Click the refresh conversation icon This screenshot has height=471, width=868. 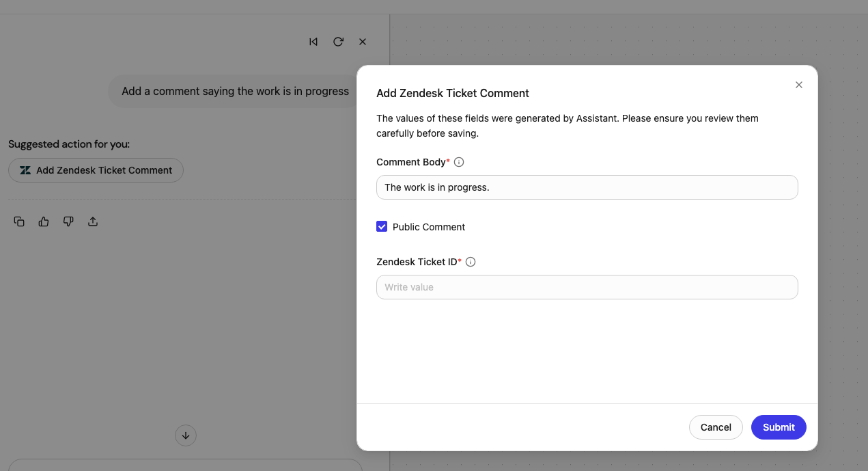click(x=338, y=42)
